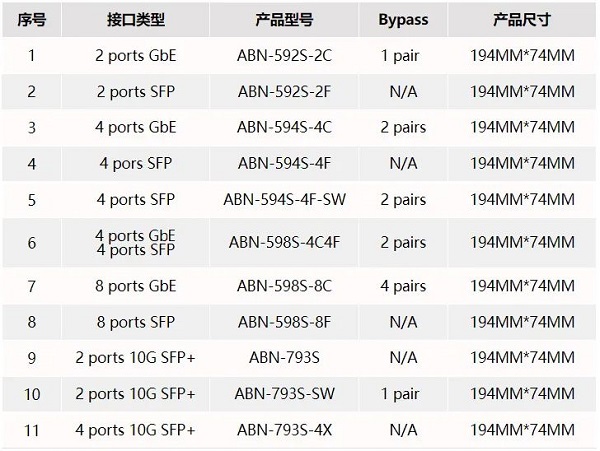
Task: Click the ABN-598S-8C model cell
Action: coord(284,286)
